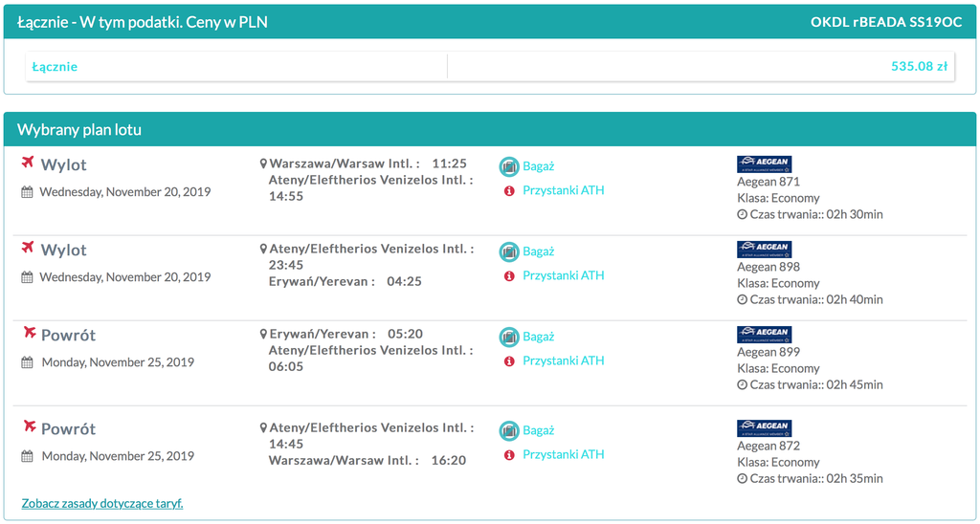The width and height of the screenshot is (980, 524).
Task: Open Przystanki ATH link for Aegean 899
Action: pyautogui.click(x=564, y=360)
